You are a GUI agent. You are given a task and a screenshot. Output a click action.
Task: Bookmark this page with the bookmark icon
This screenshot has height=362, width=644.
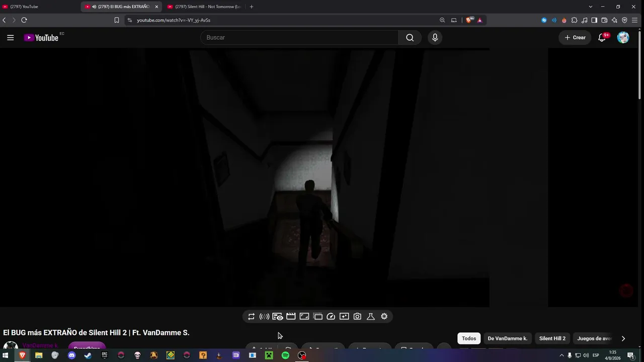pyautogui.click(x=117, y=20)
